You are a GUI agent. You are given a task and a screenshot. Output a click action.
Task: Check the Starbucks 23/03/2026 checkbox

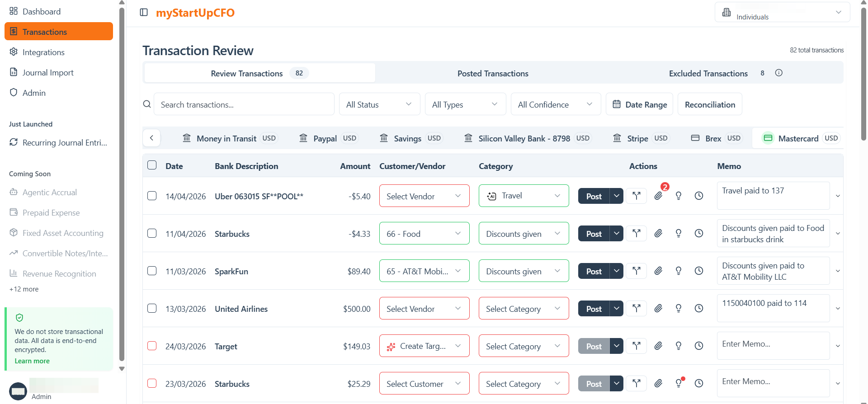[x=152, y=383]
